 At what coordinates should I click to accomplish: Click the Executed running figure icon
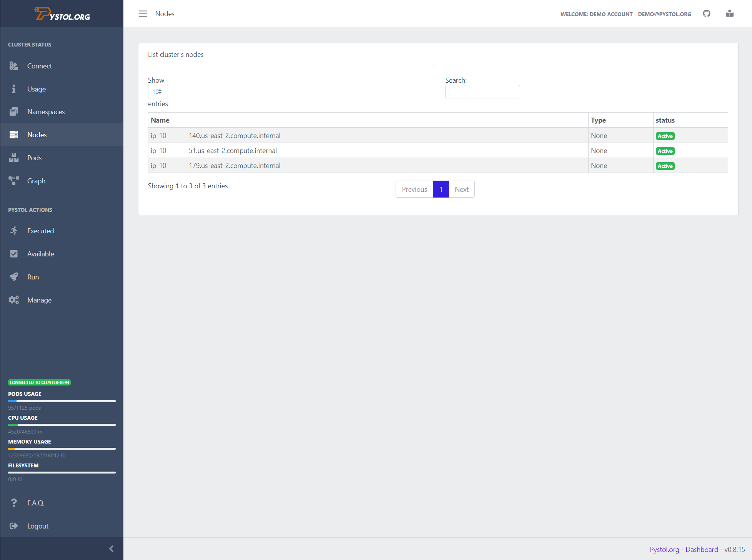14,231
